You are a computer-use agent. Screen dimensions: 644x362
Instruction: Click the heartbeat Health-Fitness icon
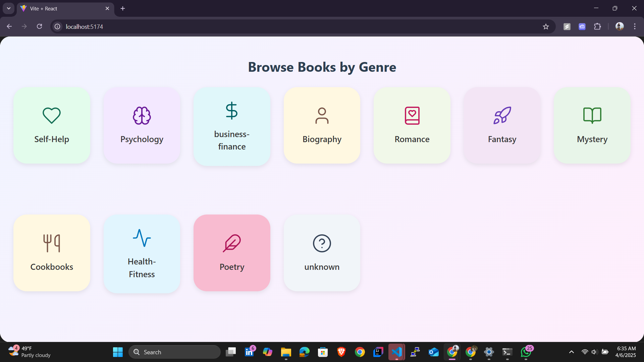(142, 238)
